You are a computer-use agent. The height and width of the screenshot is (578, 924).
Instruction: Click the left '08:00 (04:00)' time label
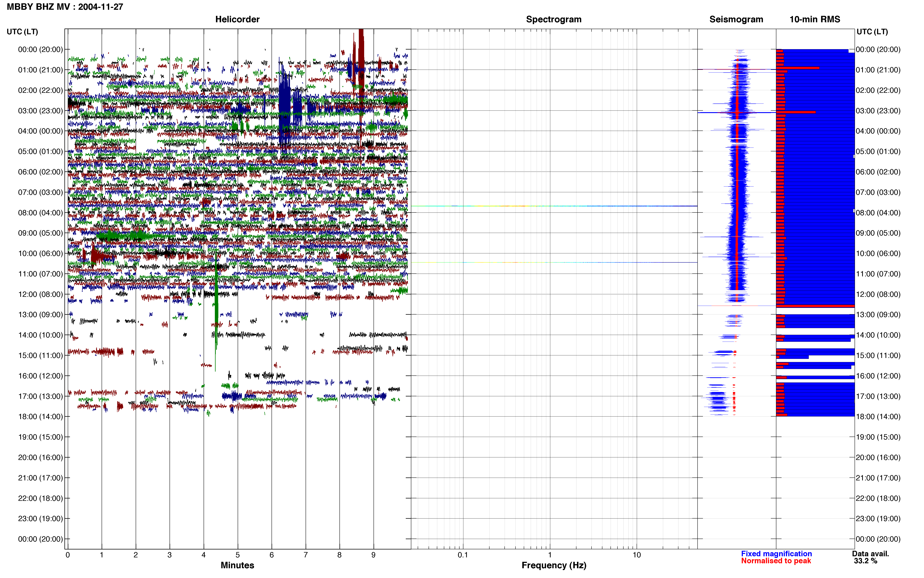click(x=41, y=213)
